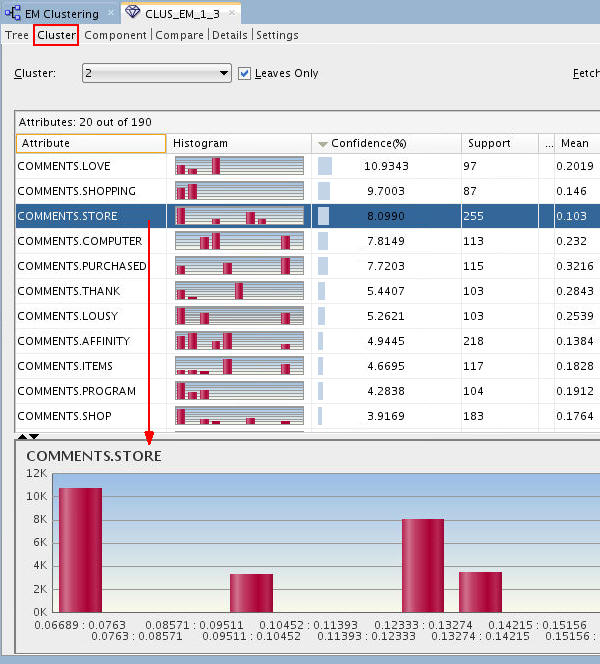The width and height of the screenshot is (600, 664).
Task: Click the Confidence sort direction arrow
Action: click(x=323, y=144)
